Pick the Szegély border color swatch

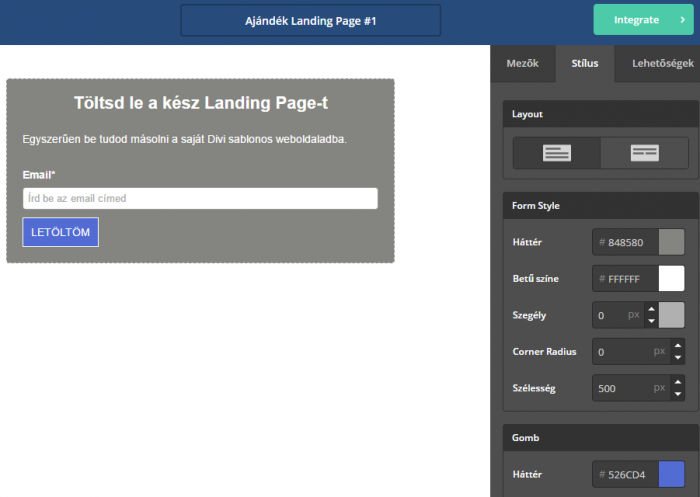point(672,315)
